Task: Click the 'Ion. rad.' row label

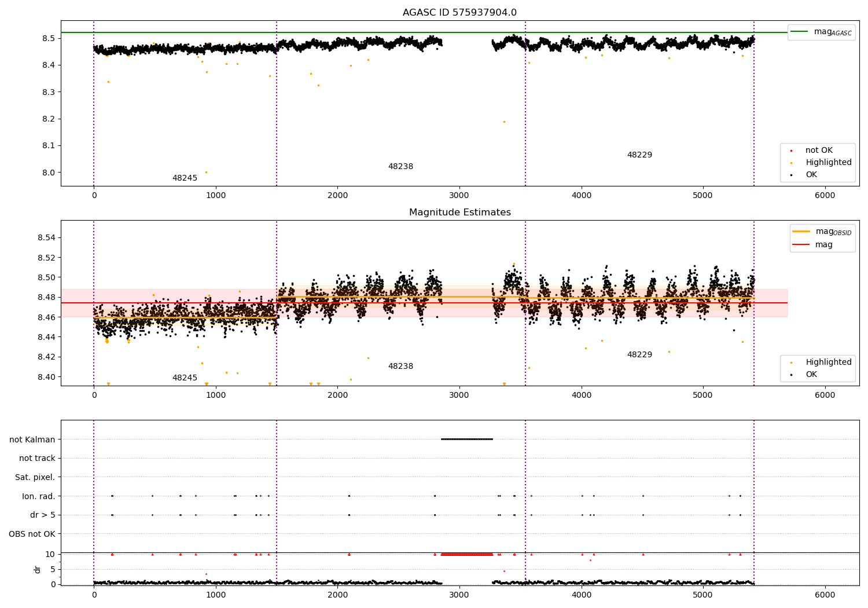Action: point(39,496)
